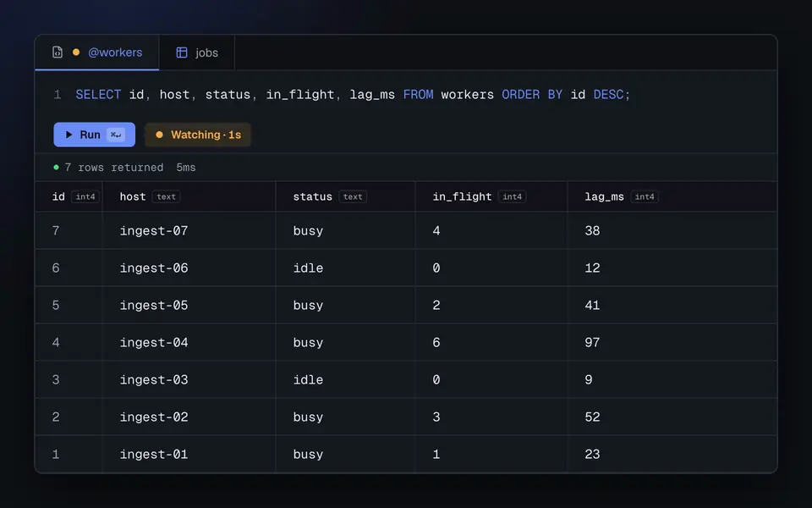Click lag_ms value 38
The width and height of the screenshot is (812, 508).
tap(592, 230)
